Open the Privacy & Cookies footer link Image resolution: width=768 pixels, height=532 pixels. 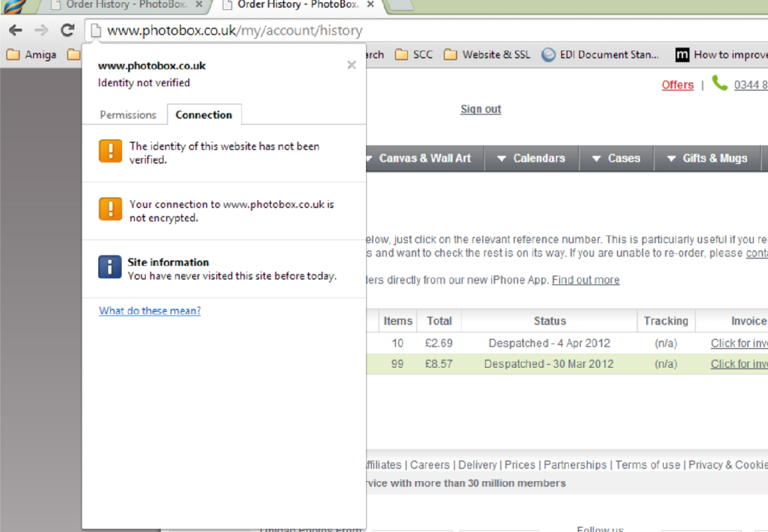click(728, 465)
